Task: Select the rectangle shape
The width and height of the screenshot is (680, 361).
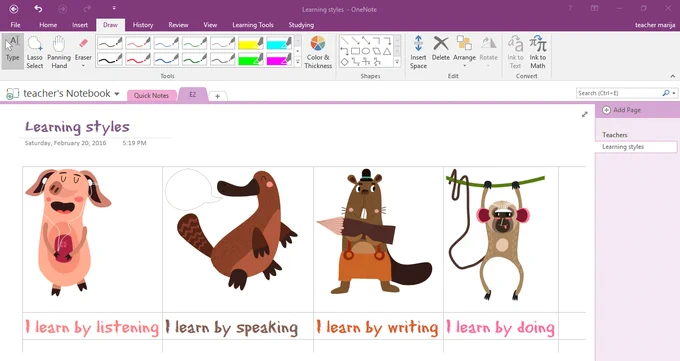Action: click(356, 51)
